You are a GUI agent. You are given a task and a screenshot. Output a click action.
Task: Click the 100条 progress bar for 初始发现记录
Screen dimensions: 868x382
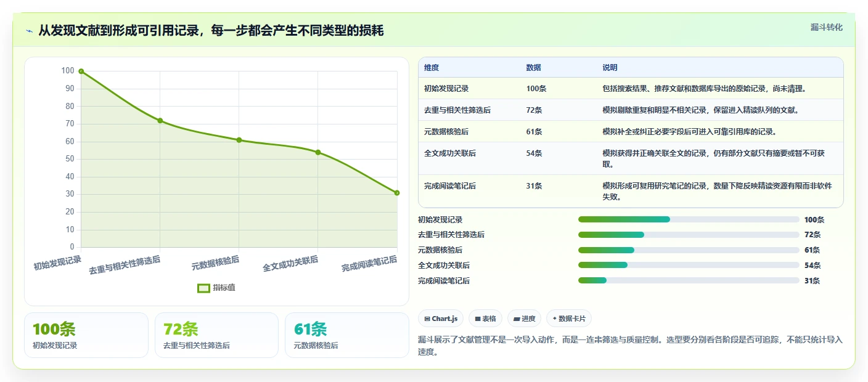coord(689,219)
